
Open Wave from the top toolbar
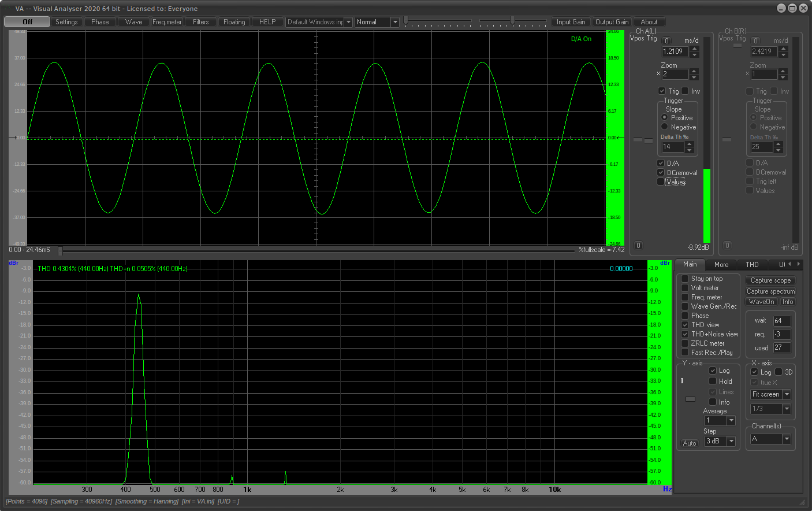(x=133, y=22)
